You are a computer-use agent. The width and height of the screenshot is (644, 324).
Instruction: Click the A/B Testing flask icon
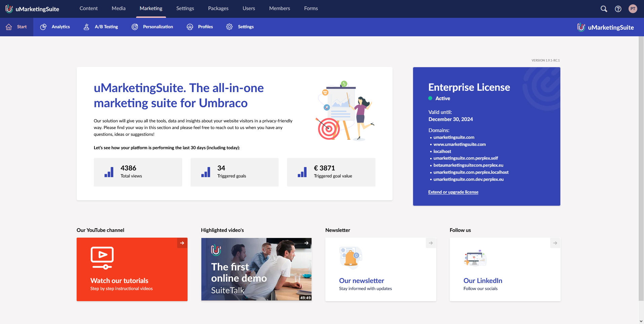(86, 27)
